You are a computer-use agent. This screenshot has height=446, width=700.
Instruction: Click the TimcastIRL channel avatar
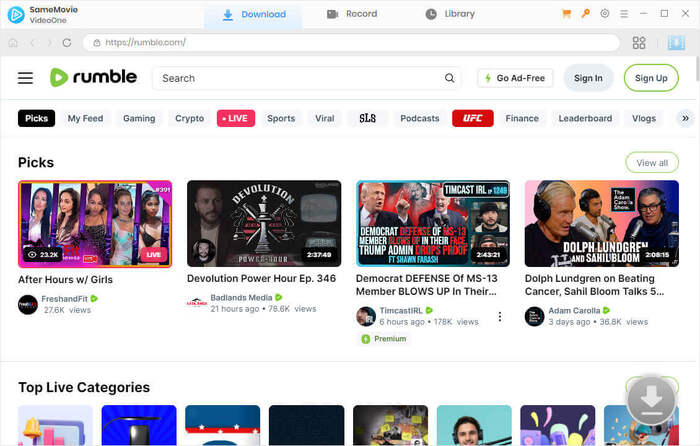366,316
